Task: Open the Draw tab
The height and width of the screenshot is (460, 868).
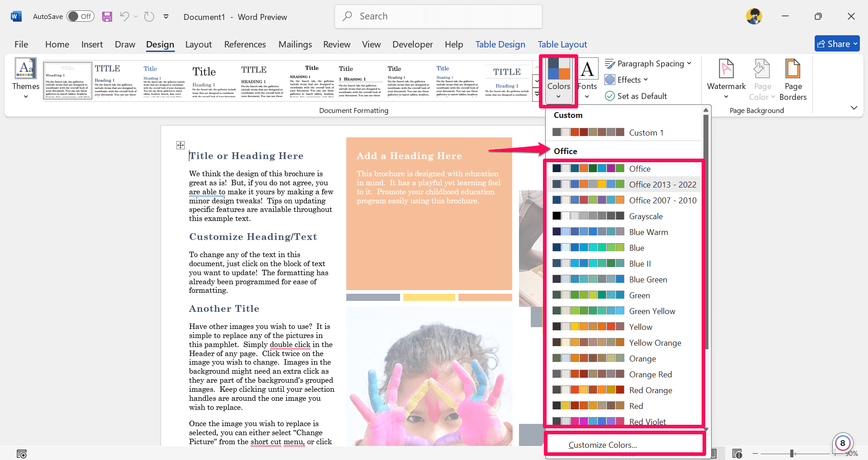Action: point(125,44)
